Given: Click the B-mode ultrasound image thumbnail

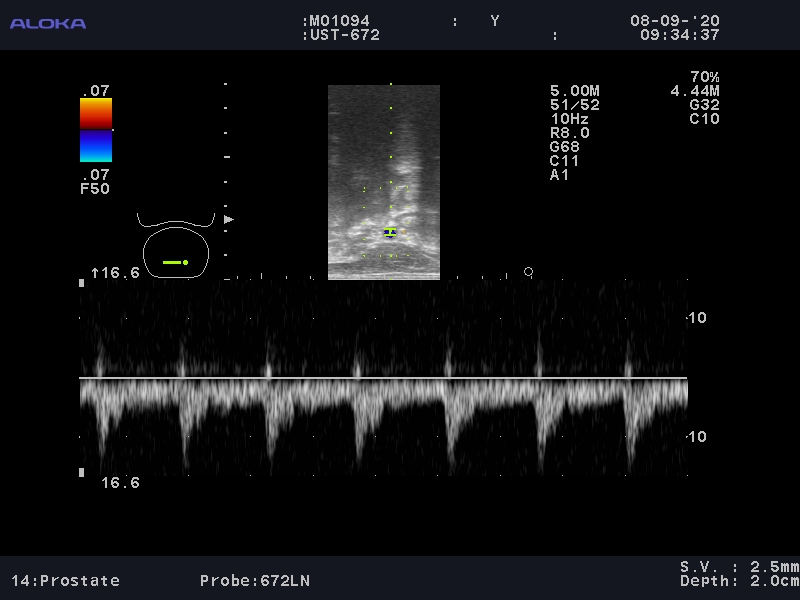Looking at the screenshot, I should (x=384, y=181).
